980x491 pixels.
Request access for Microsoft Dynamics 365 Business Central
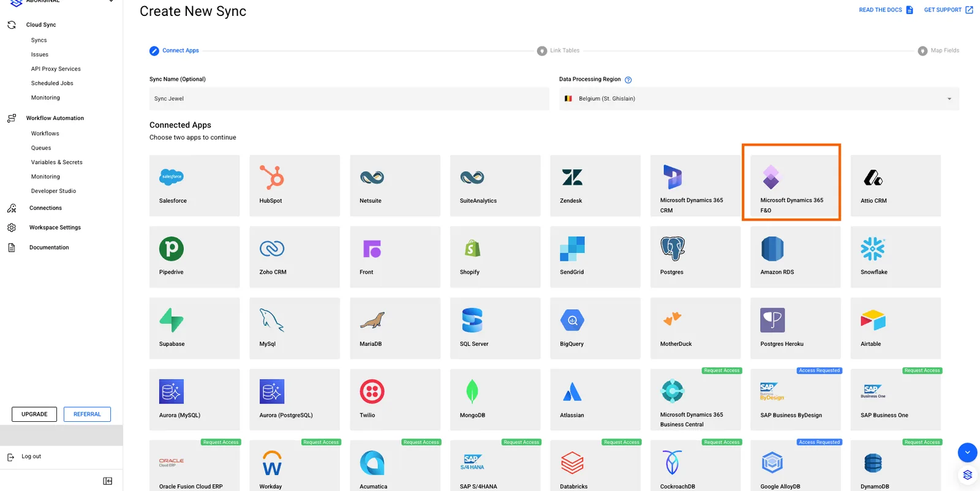tap(722, 370)
